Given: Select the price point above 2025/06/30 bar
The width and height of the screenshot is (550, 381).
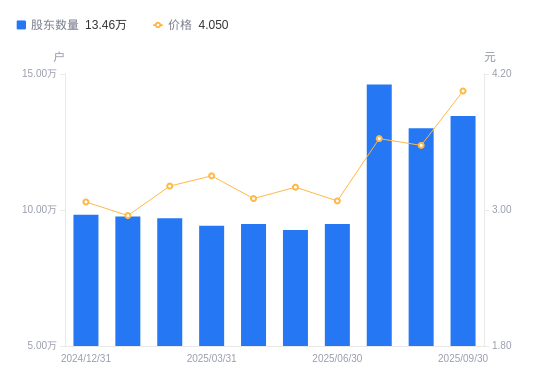Looking at the screenshot, I should (x=337, y=201).
